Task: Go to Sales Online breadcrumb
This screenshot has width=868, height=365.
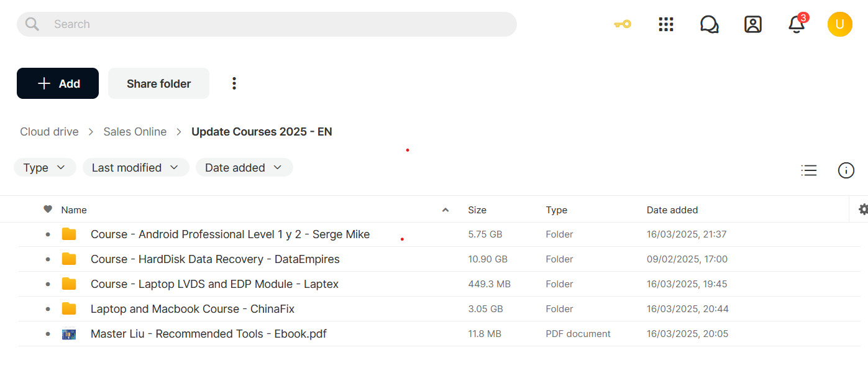Action: [135, 132]
